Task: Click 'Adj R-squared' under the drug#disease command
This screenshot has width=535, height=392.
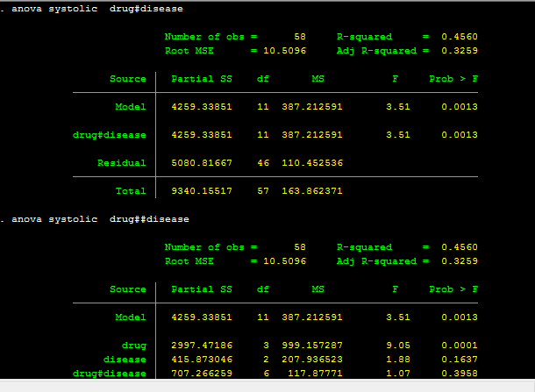Action: [x=376, y=51]
